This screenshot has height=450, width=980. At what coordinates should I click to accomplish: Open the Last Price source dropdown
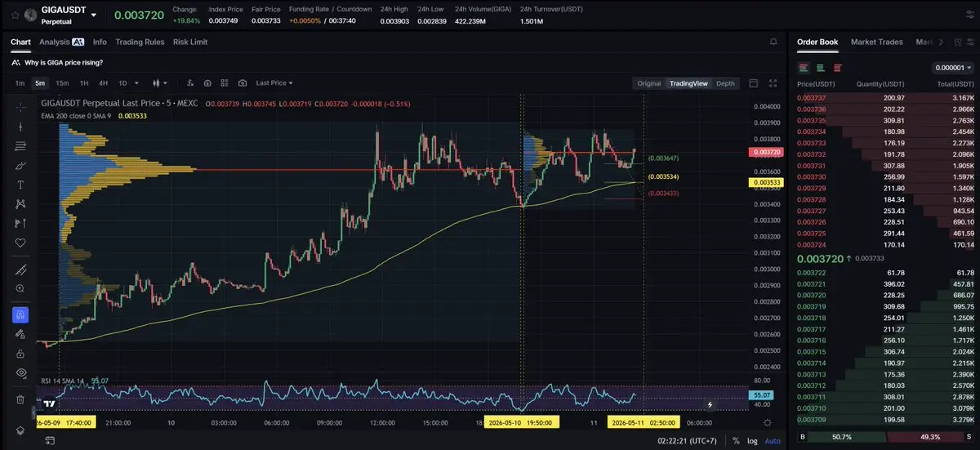click(274, 83)
